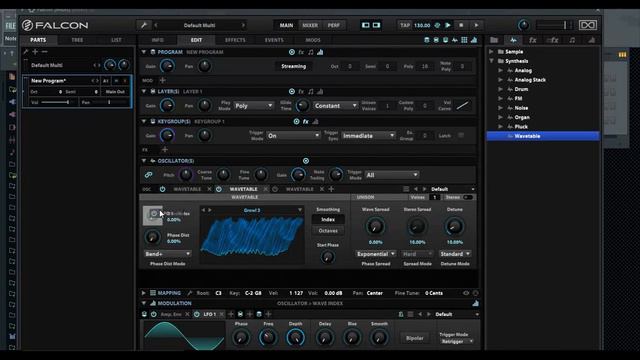Toggle LFO 1 power icon
Viewport: 640px width, 360px height.
pyautogui.click(x=197, y=314)
